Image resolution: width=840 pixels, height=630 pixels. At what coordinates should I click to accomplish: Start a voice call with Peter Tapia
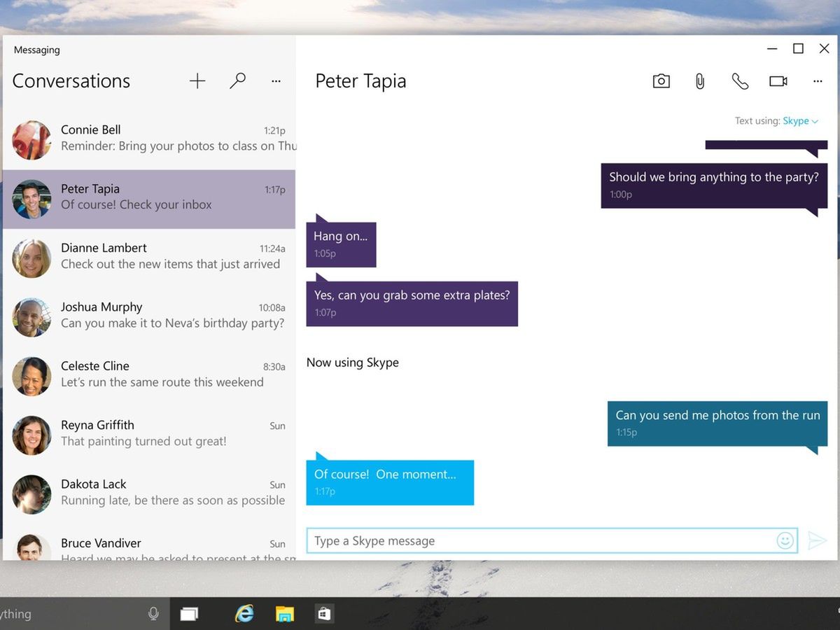pyautogui.click(x=739, y=80)
